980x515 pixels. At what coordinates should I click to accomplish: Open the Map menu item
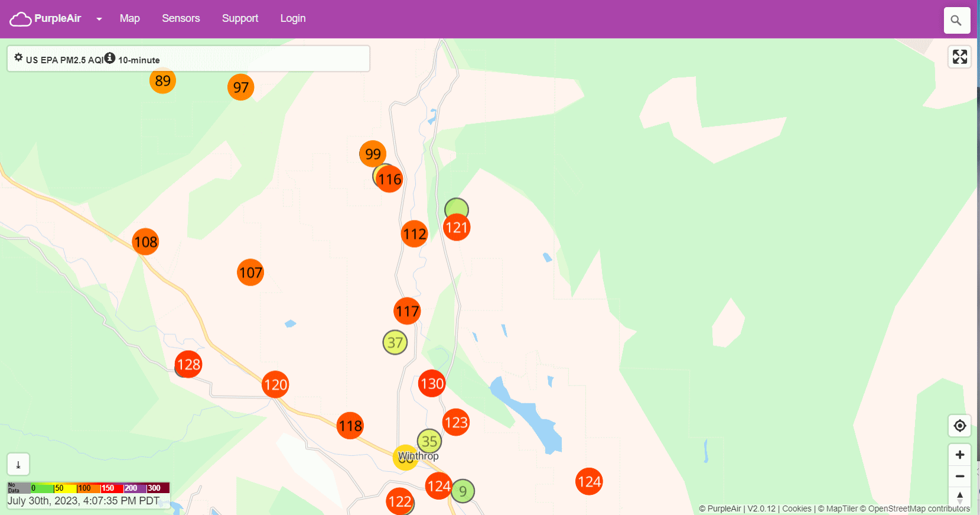pyautogui.click(x=129, y=18)
